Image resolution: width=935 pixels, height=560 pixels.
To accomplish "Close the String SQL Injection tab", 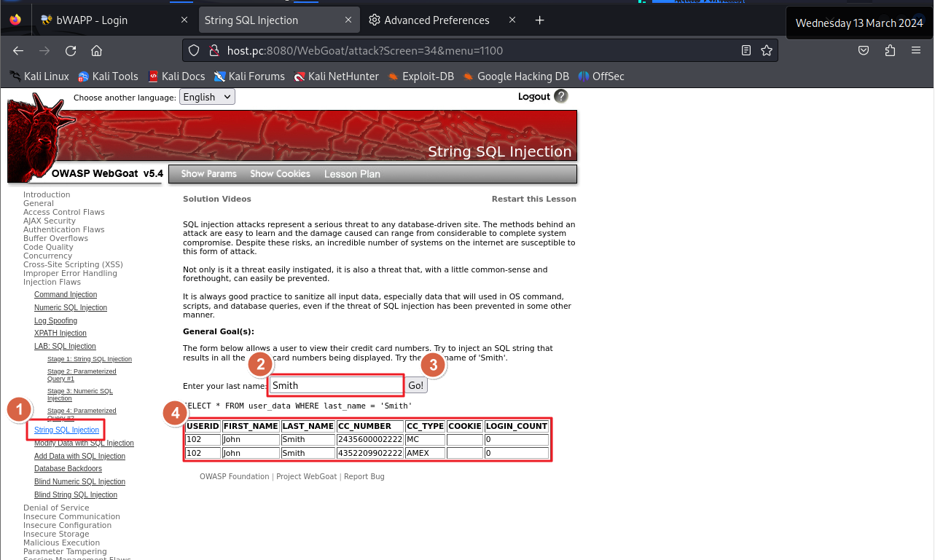I will (x=348, y=20).
